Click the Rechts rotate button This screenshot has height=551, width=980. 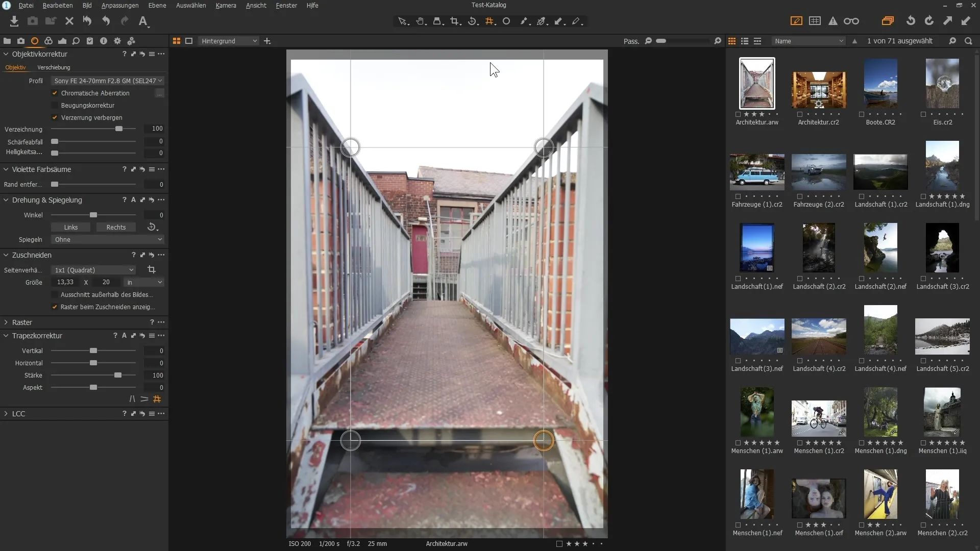pos(116,227)
